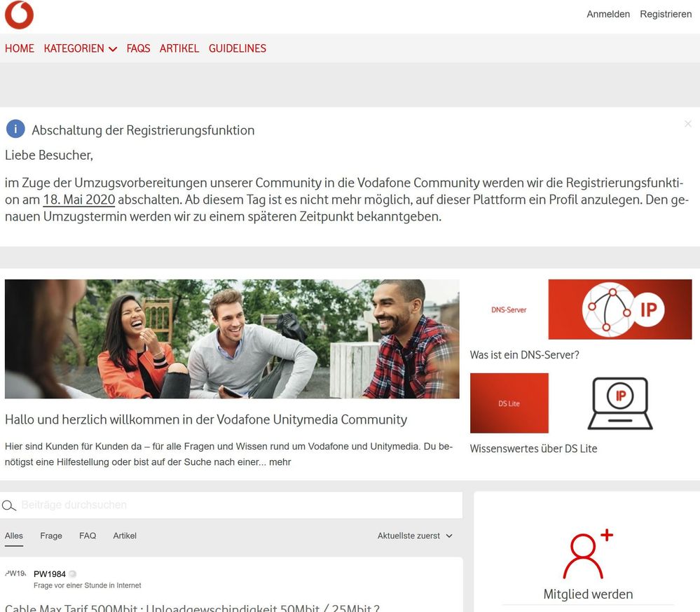Image resolution: width=700 pixels, height=612 pixels.
Task: Click the Vodafone logo icon
Action: 19,15
